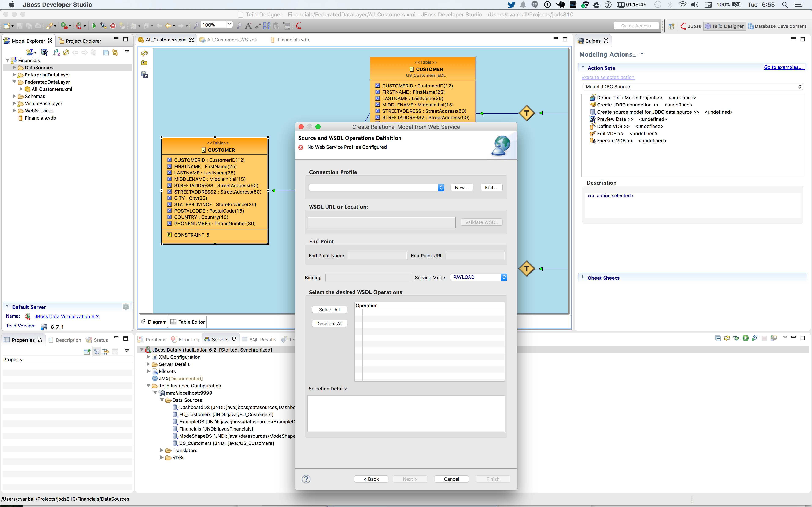This screenshot has height=507, width=812.
Task: Open the help icon in wizard dialog
Action: [306, 479]
